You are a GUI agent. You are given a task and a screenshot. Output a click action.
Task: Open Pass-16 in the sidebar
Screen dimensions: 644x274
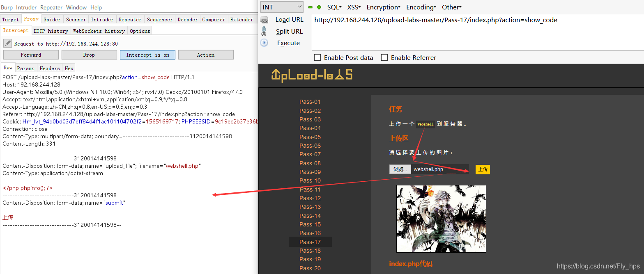[x=310, y=233]
